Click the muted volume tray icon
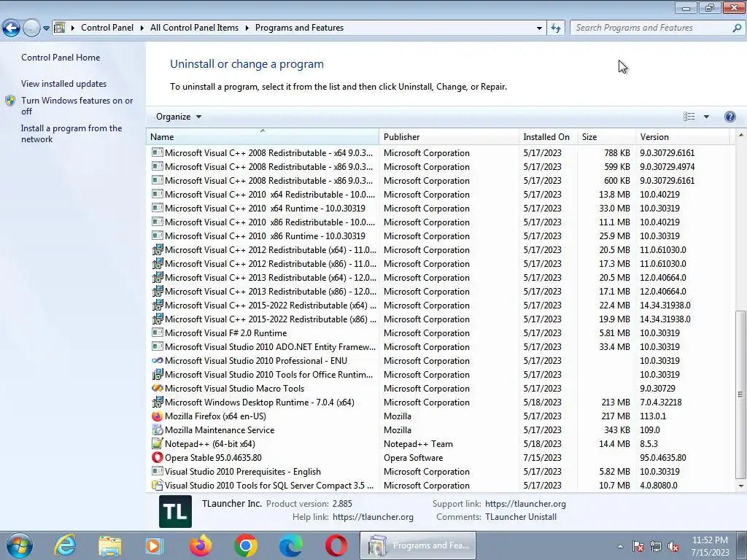 click(673, 547)
